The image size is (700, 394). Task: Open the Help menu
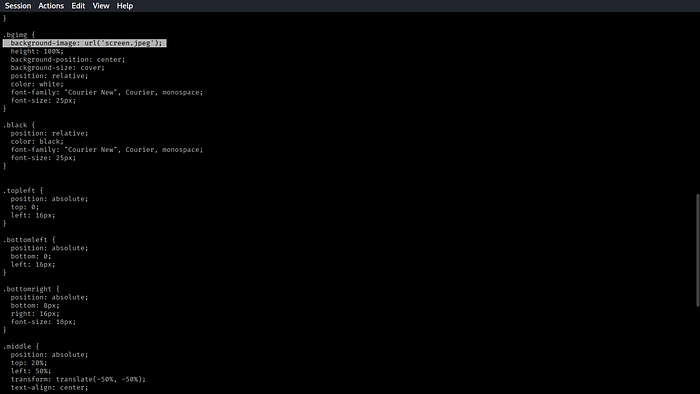point(125,6)
